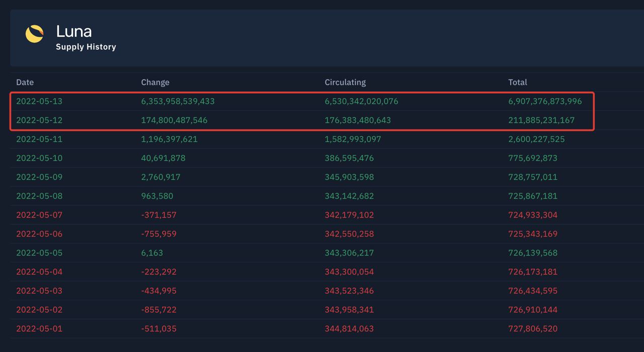
Task: Select total value 775,692,873
Action: pos(533,158)
